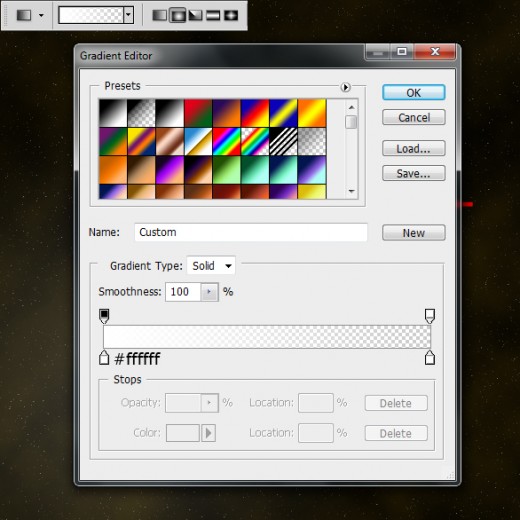
Task: Open the Gradient Type Solid dropdown
Action: click(211, 266)
